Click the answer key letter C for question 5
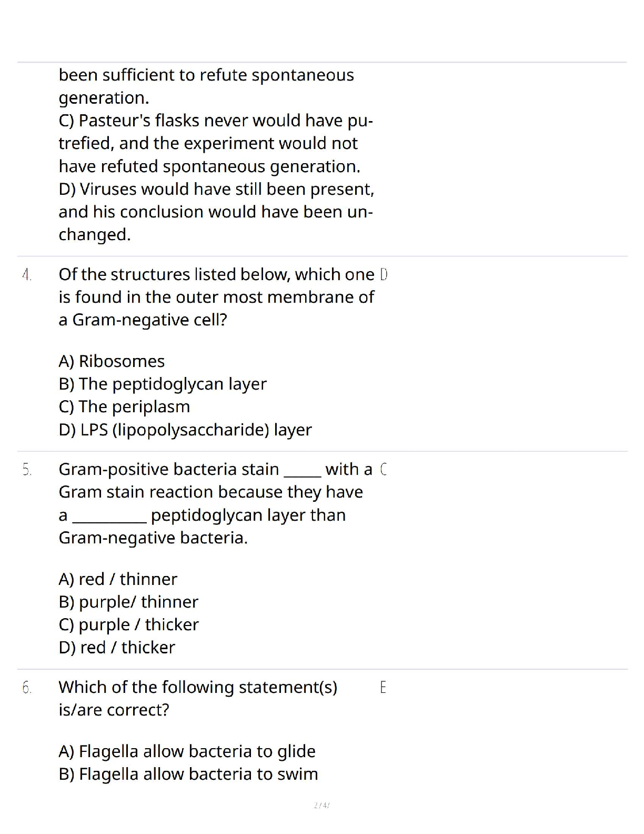The height and width of the screenshot is (834, 644). [384, 469]
